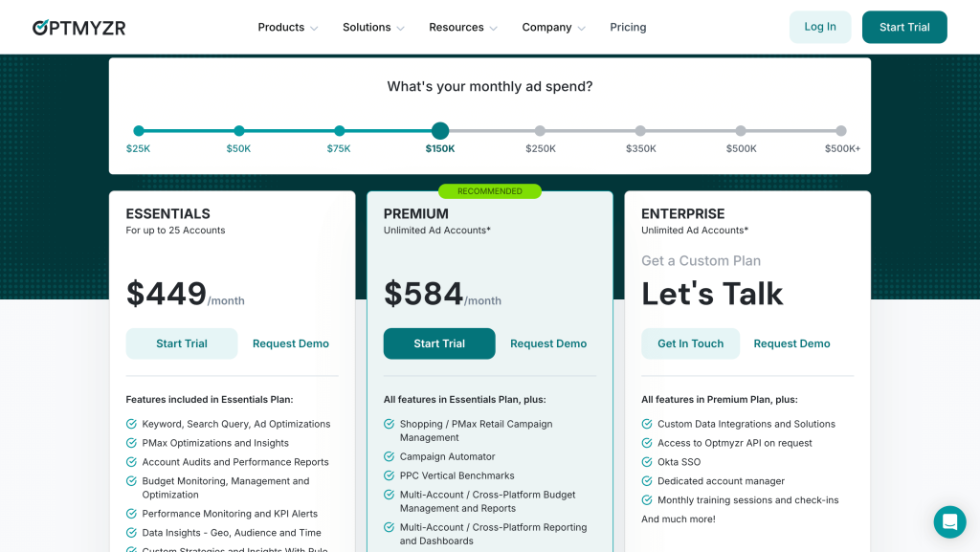Image resolution: width=980 pixels, height=552 pixels.
Task: Open the Company menu
Action: pyautogui.click(x=547, y=27)
